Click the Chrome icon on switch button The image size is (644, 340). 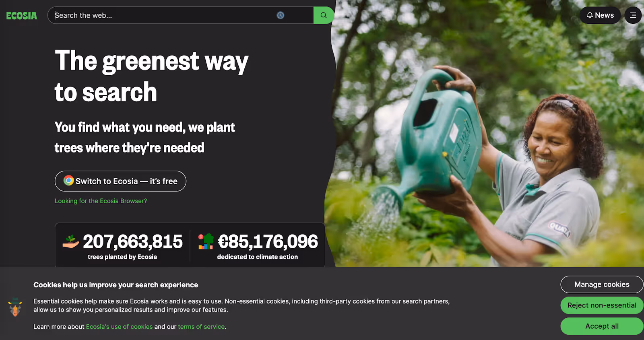point(69,181)
